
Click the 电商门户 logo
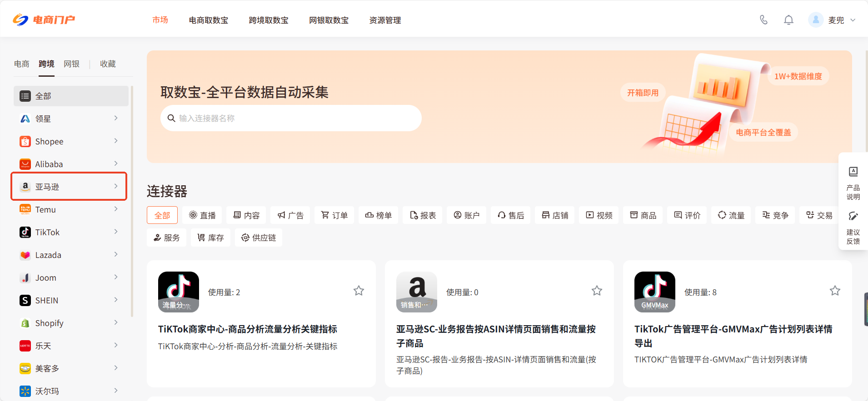[x=44, y=20]
